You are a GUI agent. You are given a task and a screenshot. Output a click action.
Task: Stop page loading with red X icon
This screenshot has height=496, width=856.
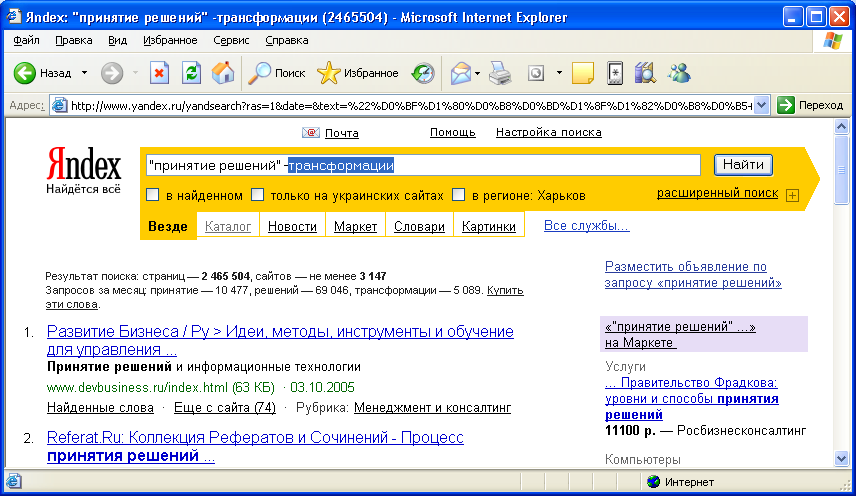[x=159, y=73]
